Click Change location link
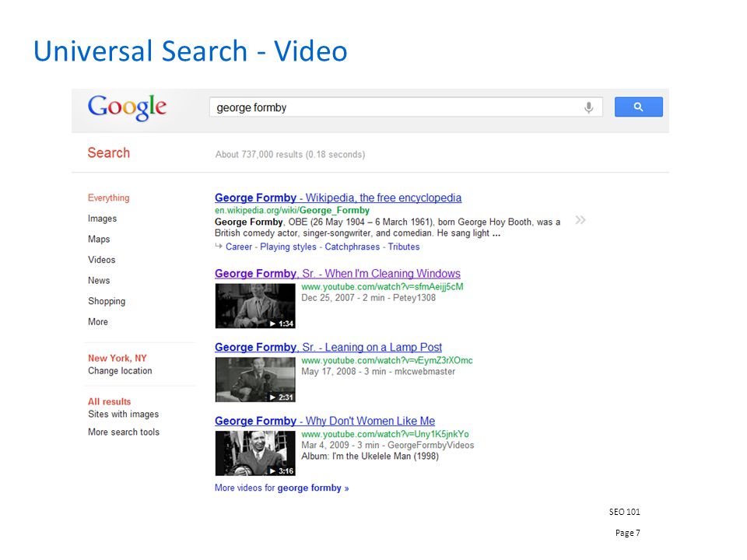This screenshot has height=560, width=747. click(x=120, y=371)
